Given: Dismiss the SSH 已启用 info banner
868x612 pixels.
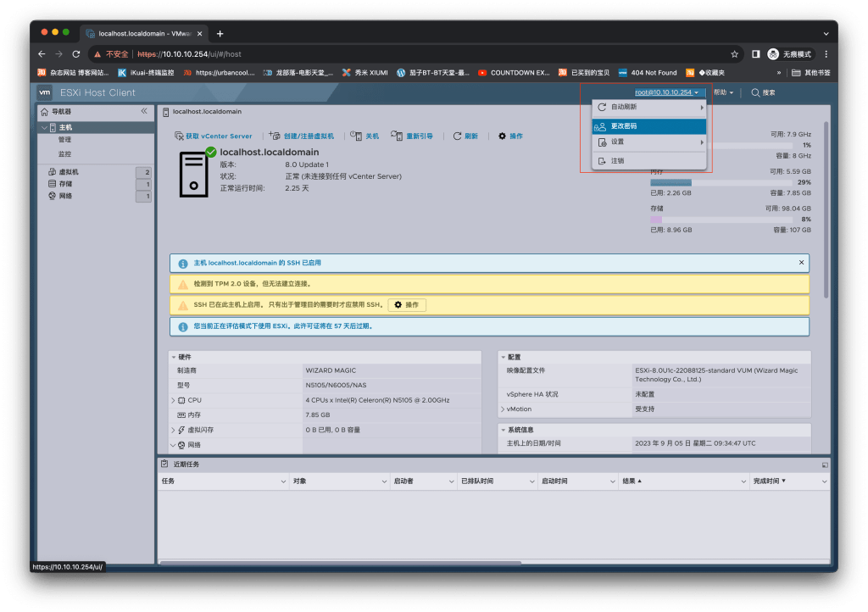Looking at the screenshot, I should [x=801, y=263].
